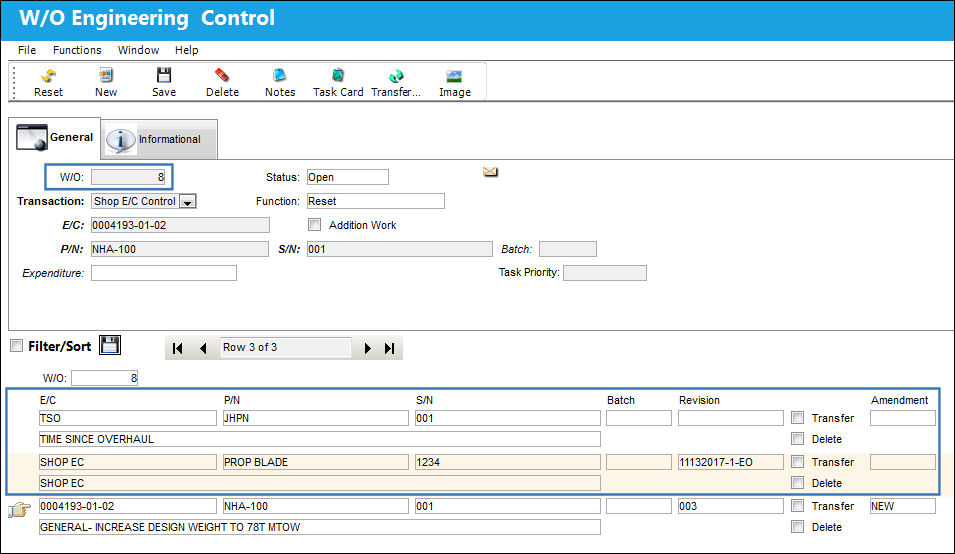Check Delete for GENERAL- INCREASE DESIGN WEIGHT row

pyautogui.click(x=797, y=527)
